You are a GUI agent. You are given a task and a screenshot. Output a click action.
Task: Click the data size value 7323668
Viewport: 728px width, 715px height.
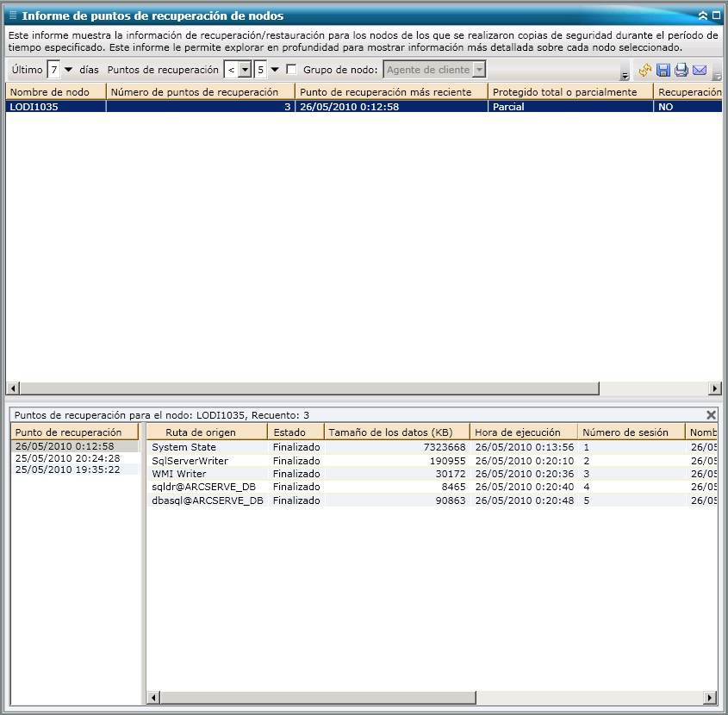point(445,447)
